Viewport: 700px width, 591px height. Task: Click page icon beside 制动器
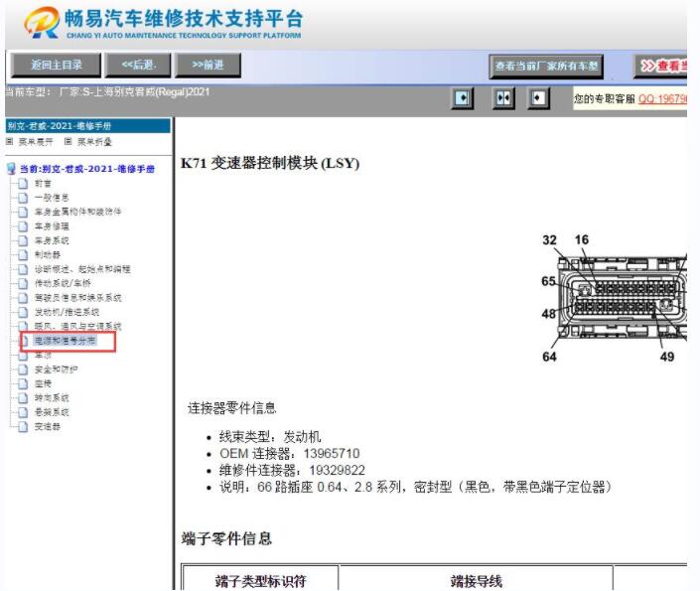pyautogui.click(x=23, y=254)
